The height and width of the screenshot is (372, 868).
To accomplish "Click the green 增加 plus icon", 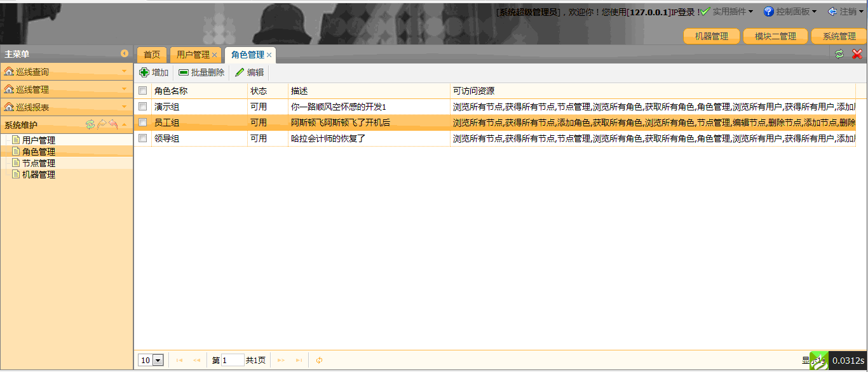I will point(145,72).
